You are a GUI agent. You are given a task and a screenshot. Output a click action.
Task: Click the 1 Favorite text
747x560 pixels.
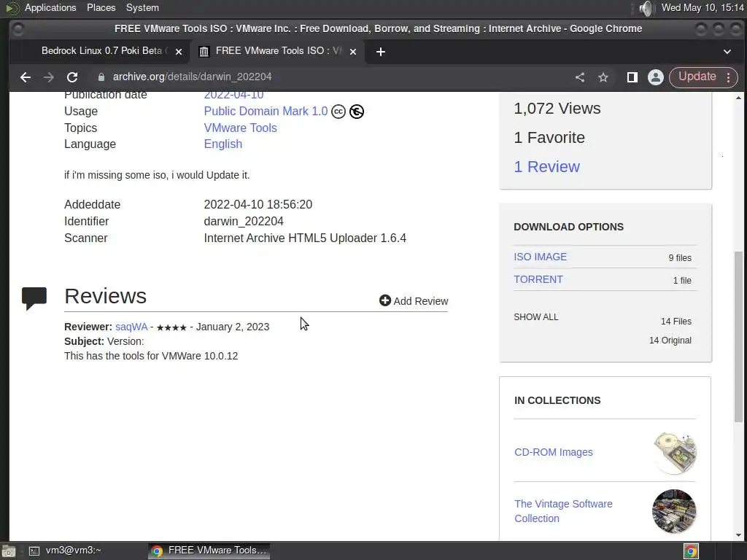click(549, 138)
